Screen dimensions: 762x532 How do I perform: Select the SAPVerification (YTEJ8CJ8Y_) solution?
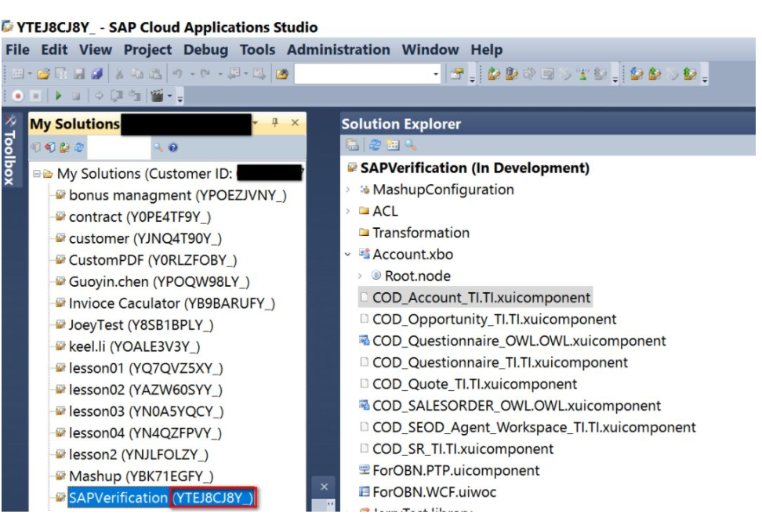click(161, 498)
